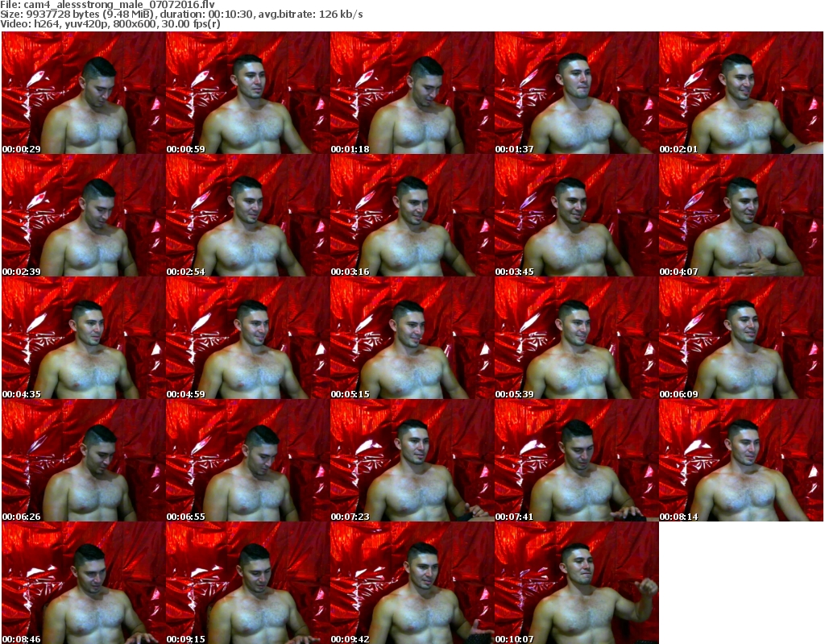Choose the frame stamped 00:02:01
This screenshot has width=825, height=644.
741,93
